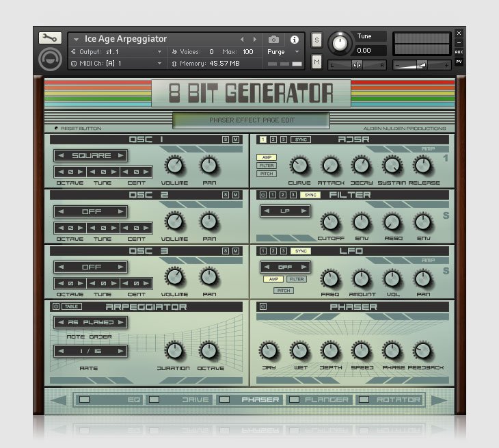Viewport: 499px width, 448px height.
Task: Click the filter Reso knob
Action: click(392, 222)
